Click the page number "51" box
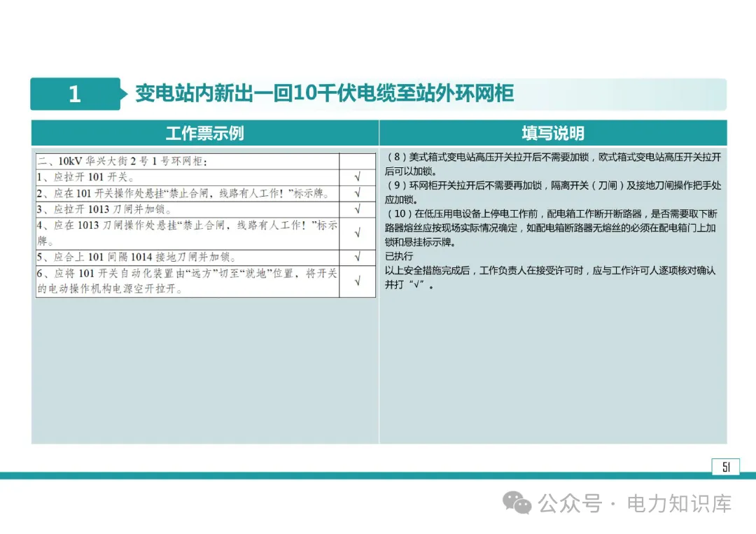 click(x=726, y=467)
